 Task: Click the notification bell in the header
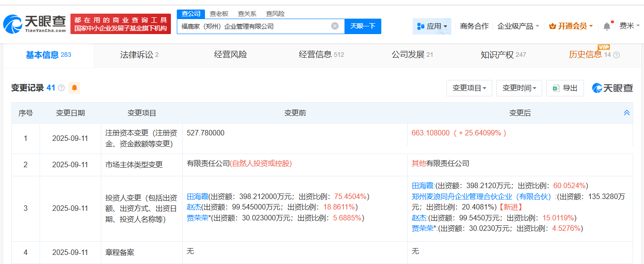[607, 26]
